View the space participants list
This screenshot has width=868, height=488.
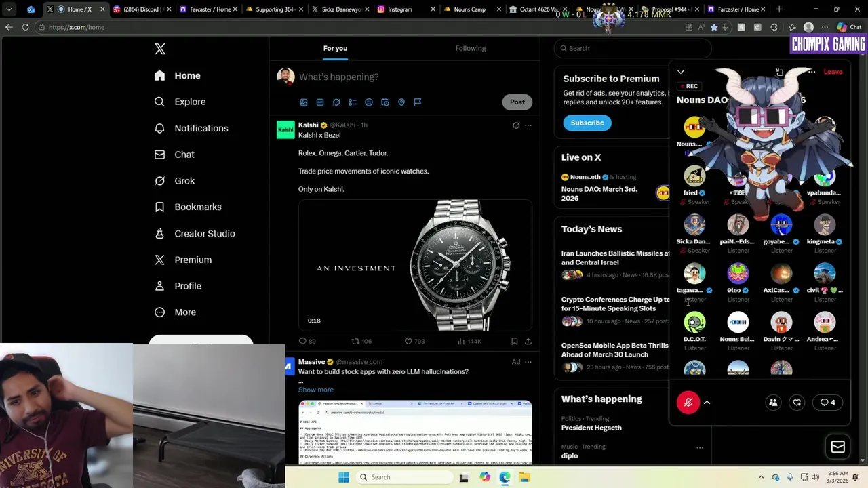[x=773, y=403]
